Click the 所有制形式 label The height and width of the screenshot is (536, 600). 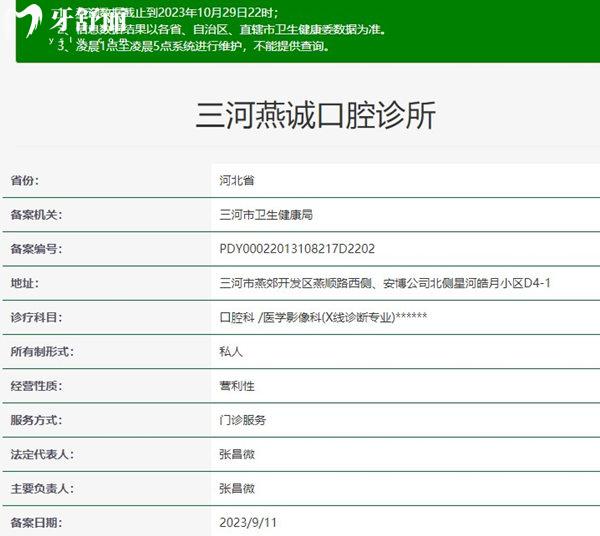pos(42,351)
